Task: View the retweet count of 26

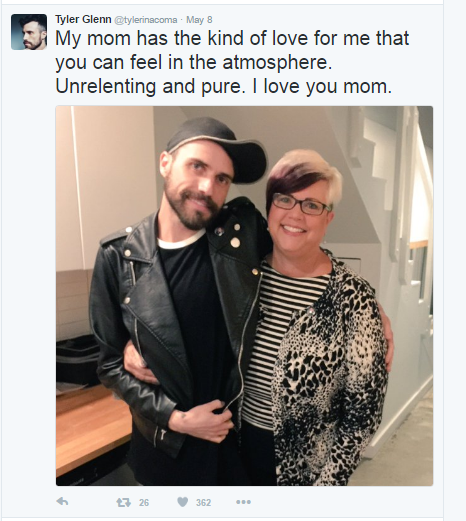Action: click(144, 502)
